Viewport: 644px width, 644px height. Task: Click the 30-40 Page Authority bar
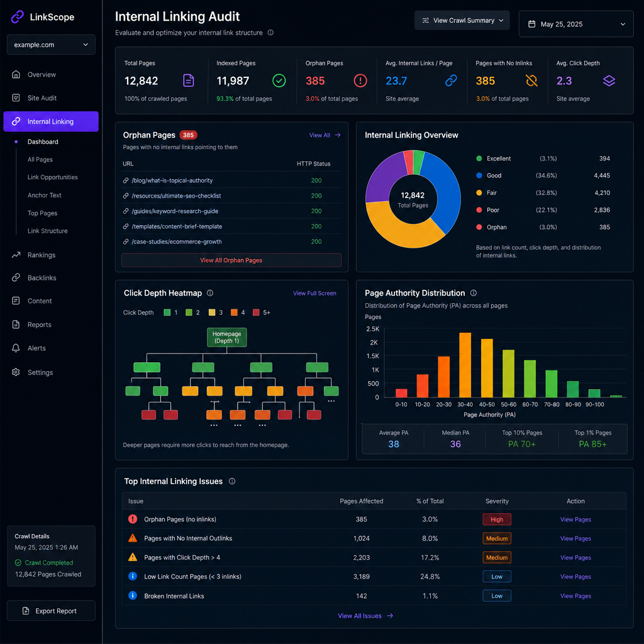[465, 365]
